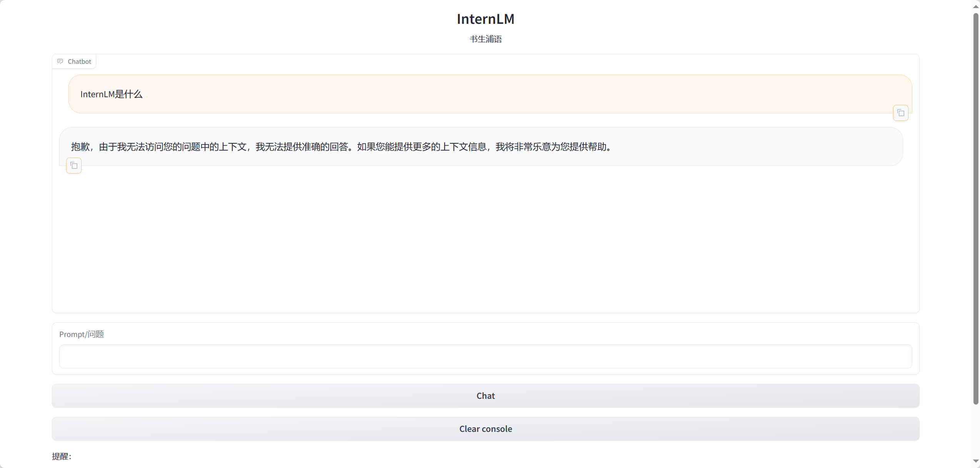Click the subtitle 书生浦语
This screenshot has height=468, width=980.
pyautogui.click(x=485, y=39)
